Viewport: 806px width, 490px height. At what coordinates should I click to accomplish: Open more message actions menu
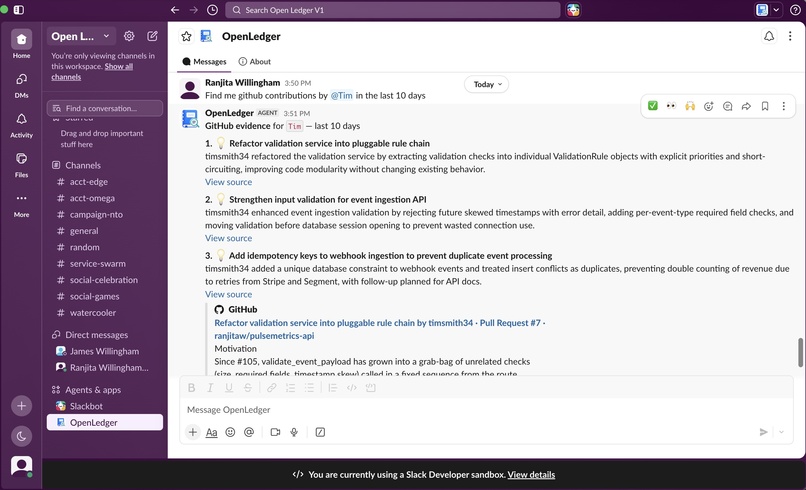coord(783,106)
